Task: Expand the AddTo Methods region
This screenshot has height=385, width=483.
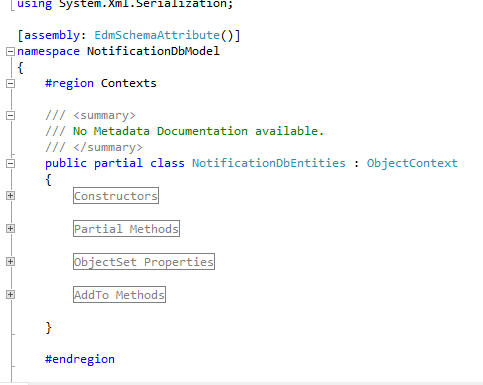Action: click(11, 295)
